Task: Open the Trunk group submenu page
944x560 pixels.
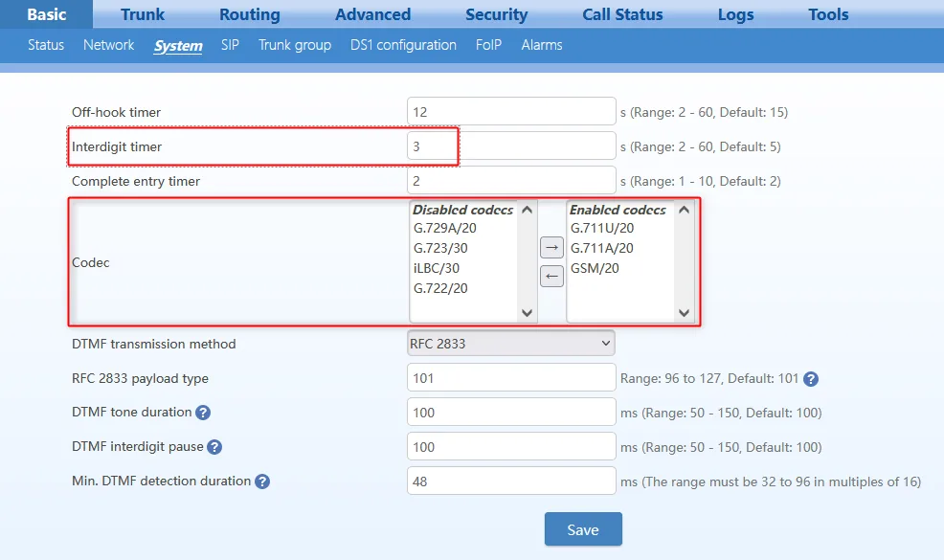Action: [x=295, y=45]
